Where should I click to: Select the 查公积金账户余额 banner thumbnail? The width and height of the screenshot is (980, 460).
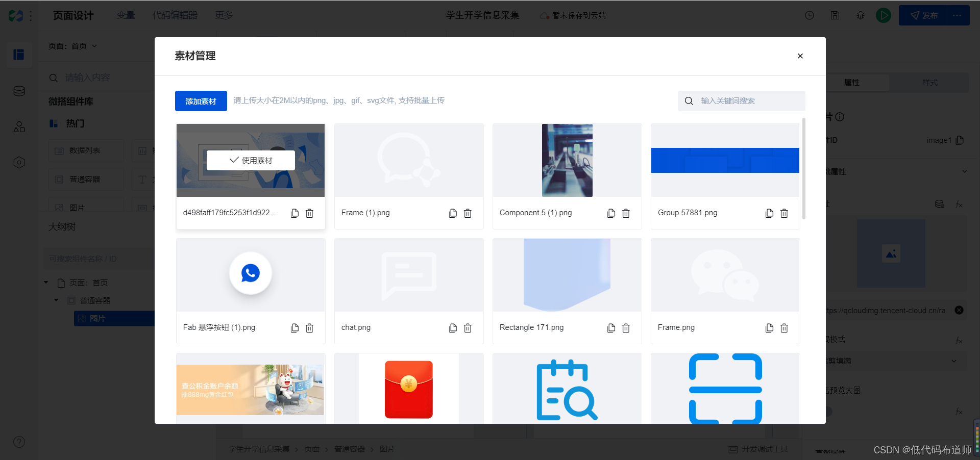[251, 389]
